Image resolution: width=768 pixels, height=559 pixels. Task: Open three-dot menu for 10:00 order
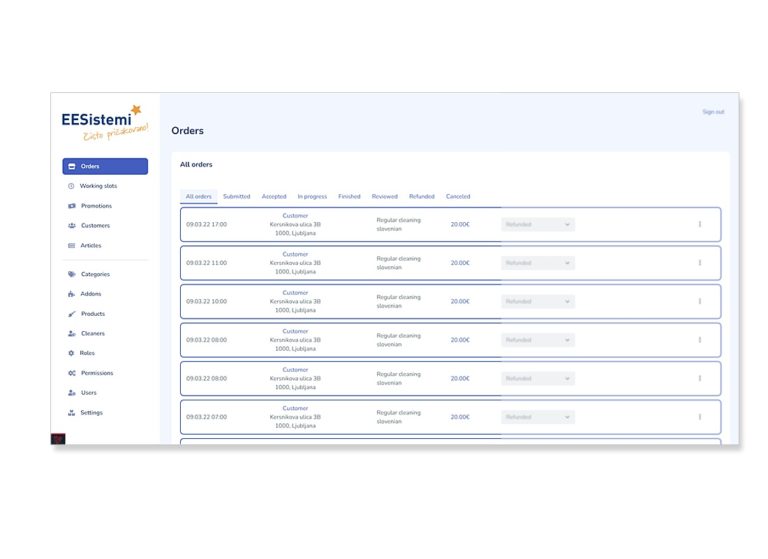pos(699,301)
